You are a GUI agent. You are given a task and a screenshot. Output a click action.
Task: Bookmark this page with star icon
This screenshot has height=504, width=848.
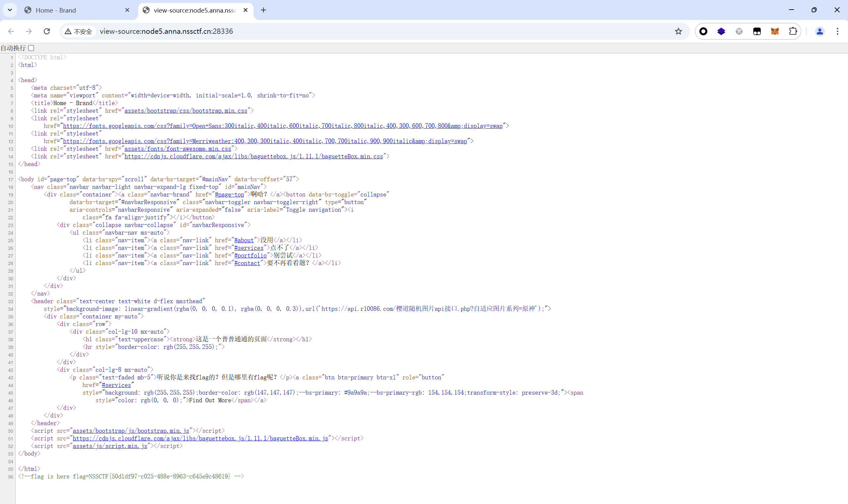coord(678,31)
